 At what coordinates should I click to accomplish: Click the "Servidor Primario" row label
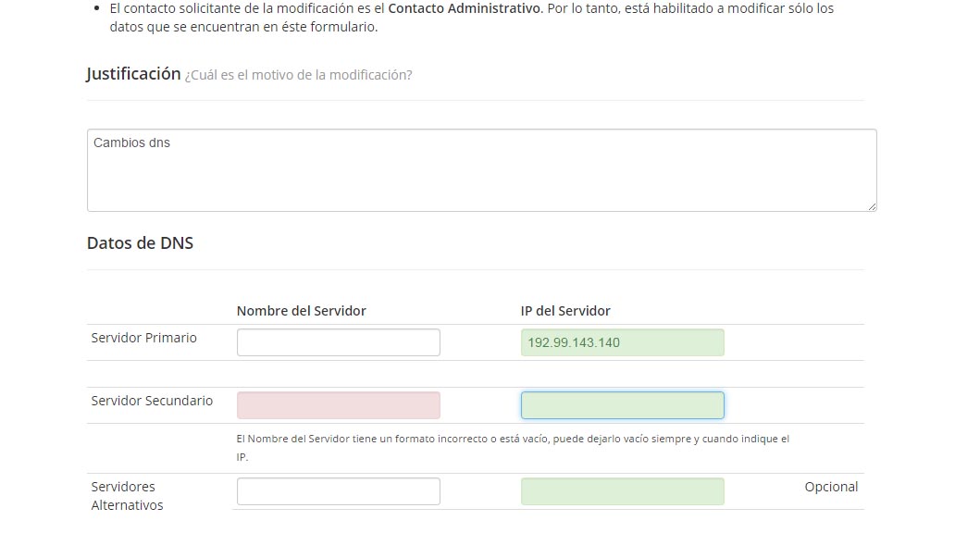[x=143, y=338]
